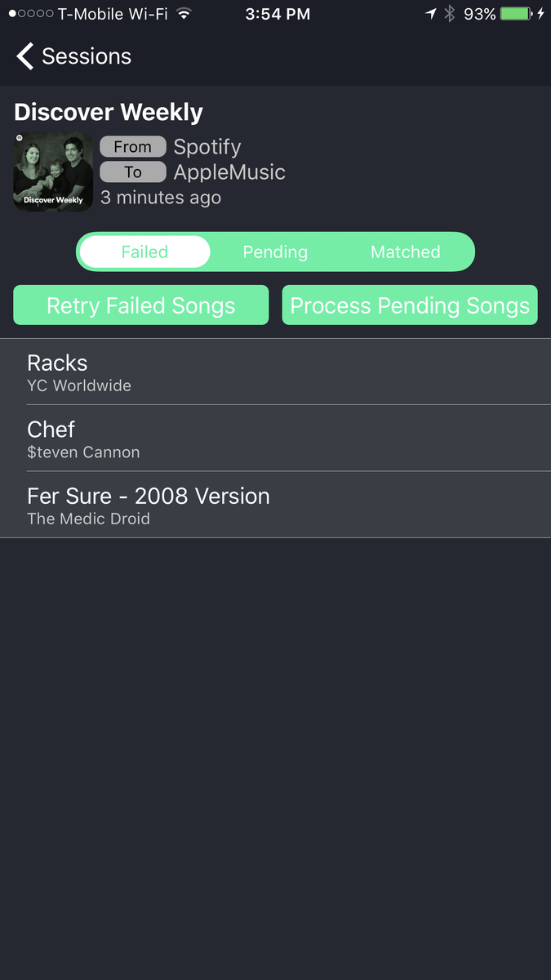Tap the back chevron icon
The width and height of the screenshot is (551, 980).
[25, 56]
